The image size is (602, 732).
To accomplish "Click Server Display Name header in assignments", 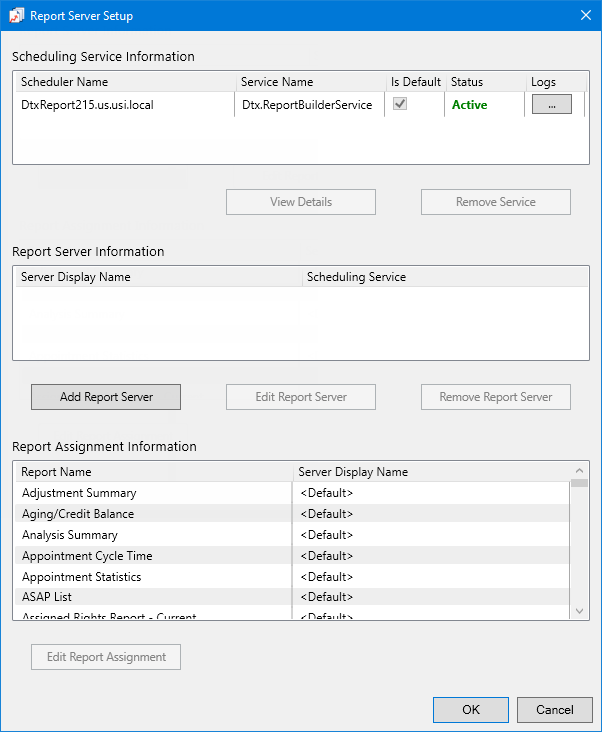I will [353, 472].
